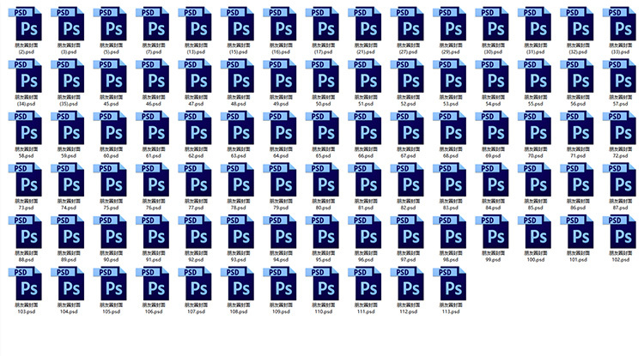The height and width of the screenshot is (356, 644).
Task: Click the file name ending "46.psd"
Action: coord(154,101)
